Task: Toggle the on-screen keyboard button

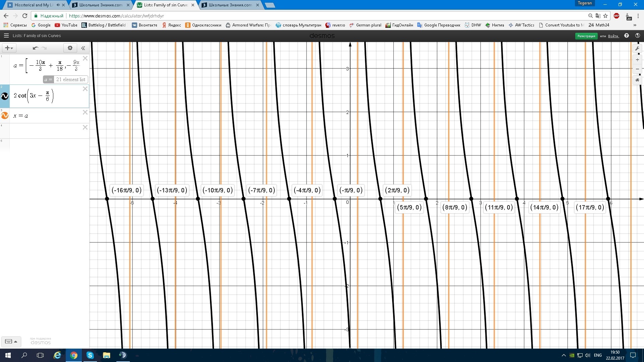Action: point(11,342)
